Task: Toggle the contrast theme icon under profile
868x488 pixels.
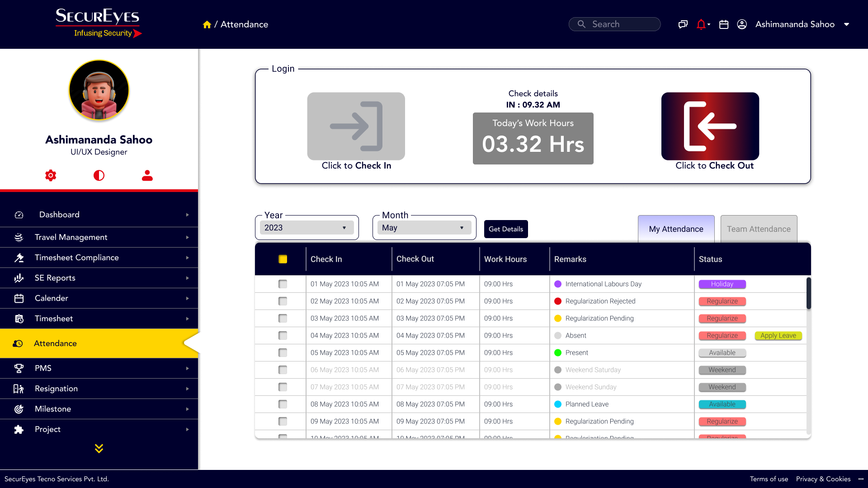Action: coord(99,175)
